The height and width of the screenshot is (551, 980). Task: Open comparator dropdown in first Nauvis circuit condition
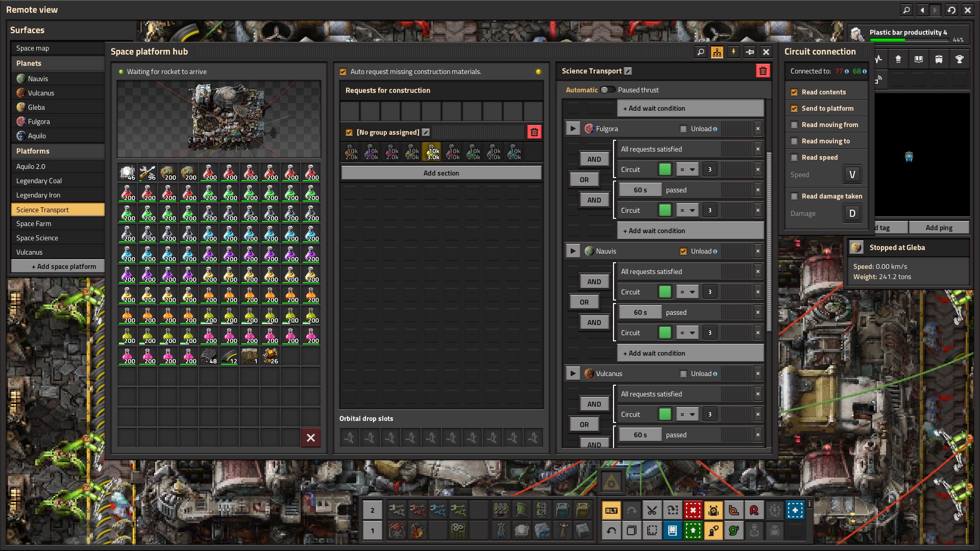(687, 292)
